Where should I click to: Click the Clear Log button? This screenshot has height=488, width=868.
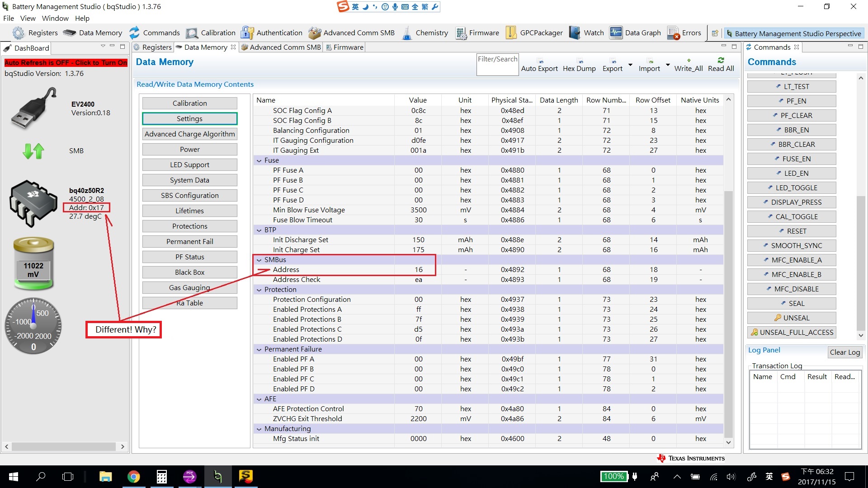tap(845, 352)
